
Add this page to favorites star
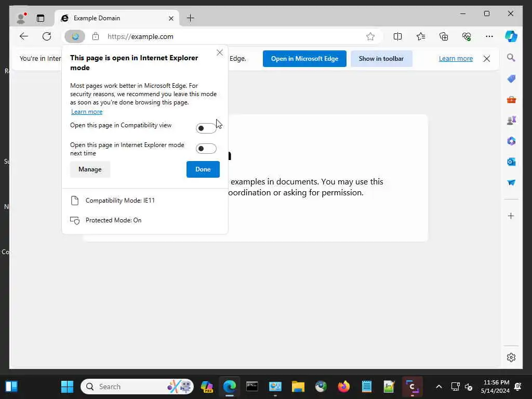click(370, 36)
